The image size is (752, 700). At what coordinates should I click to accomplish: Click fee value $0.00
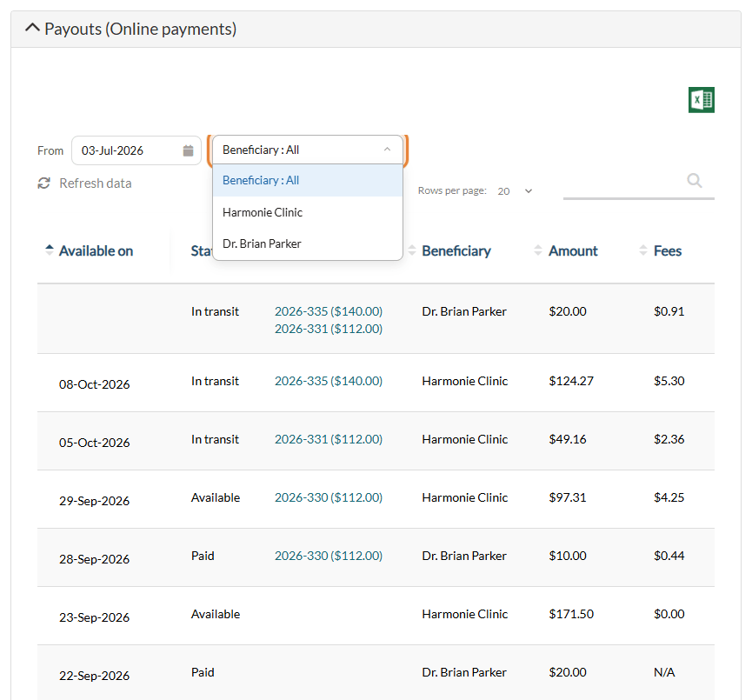[669, 614]
